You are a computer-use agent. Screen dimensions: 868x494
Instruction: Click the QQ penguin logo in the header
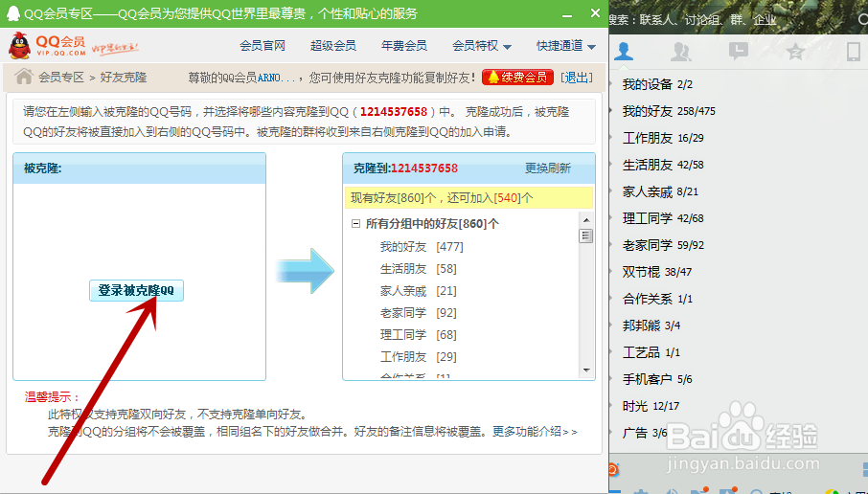[x=20, y=45]
